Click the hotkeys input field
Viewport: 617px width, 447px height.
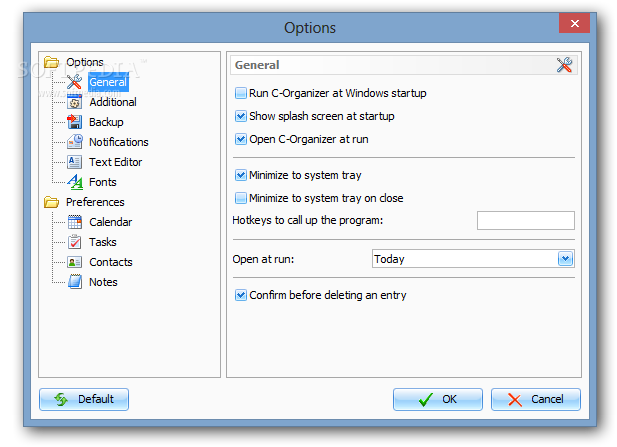[x=526, y=220]
